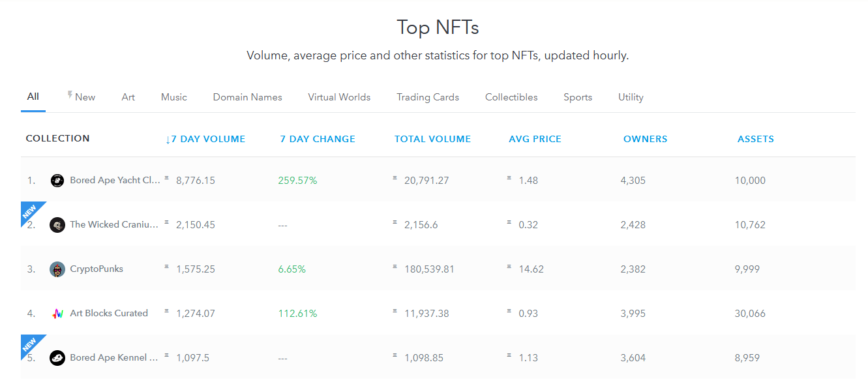The height and width of the screenshot is (388, 868).
Task: Switch to the Art tab
Action: [128, 97]
